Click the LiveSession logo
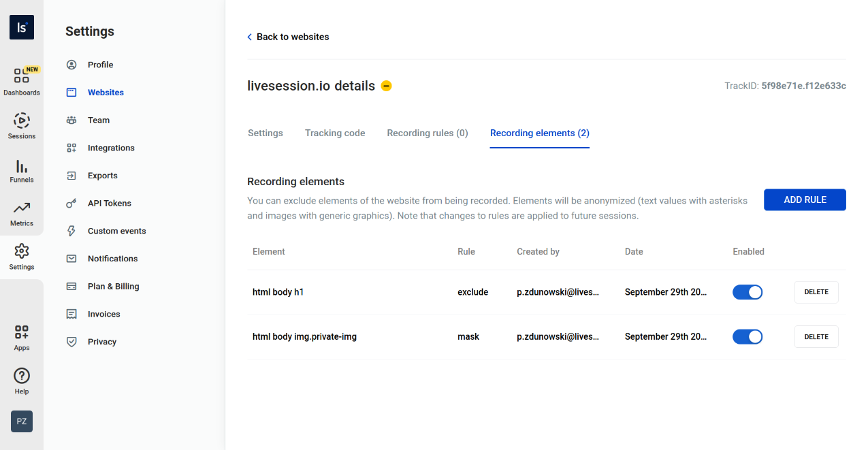The image size is (868, 450). 21,27
